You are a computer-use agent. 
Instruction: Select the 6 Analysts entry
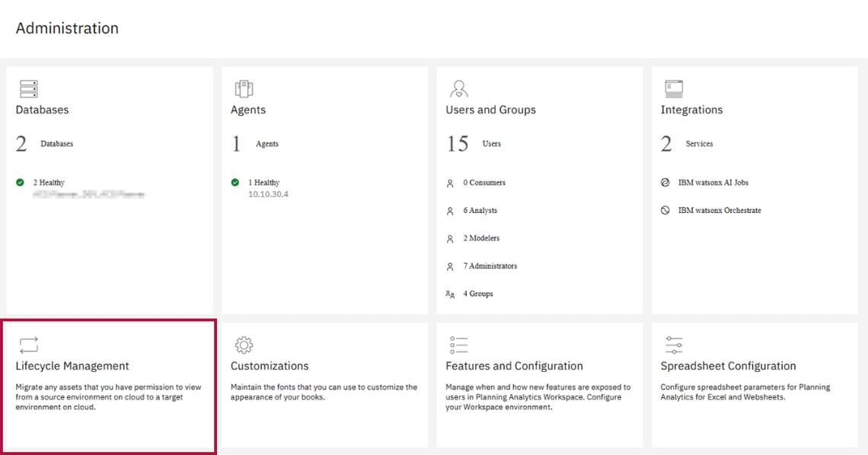(480, 211)
